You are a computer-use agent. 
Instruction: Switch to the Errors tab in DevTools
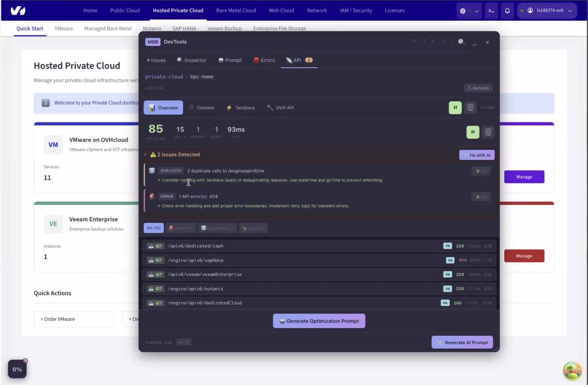(264, 60)
